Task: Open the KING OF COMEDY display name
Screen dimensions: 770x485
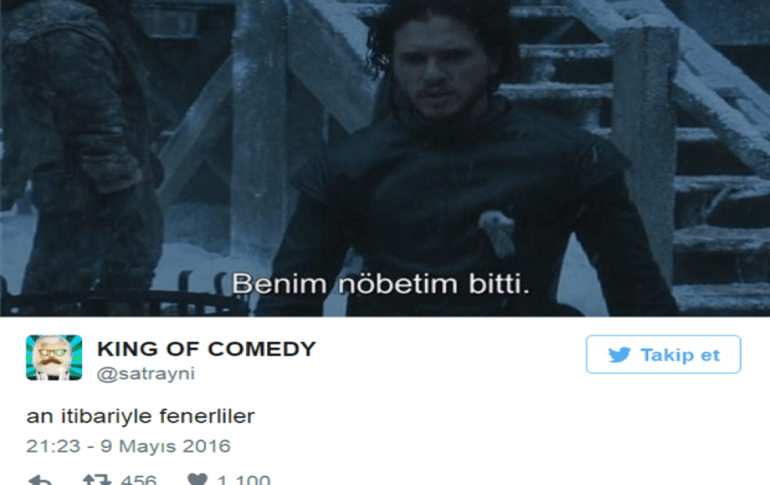Action: click(206, 349)
